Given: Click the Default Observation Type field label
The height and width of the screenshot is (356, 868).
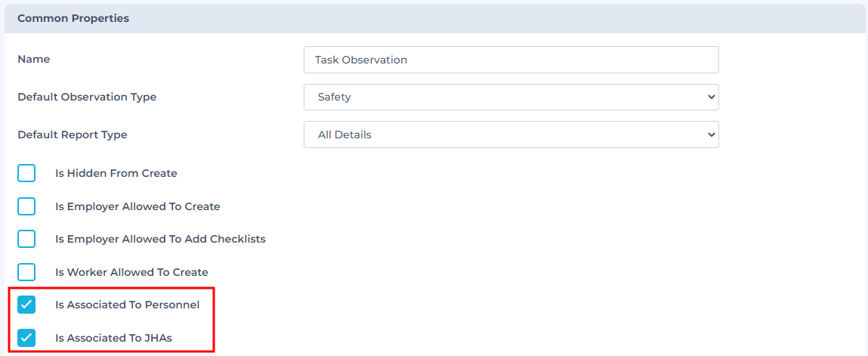Looking at the screenshot, I should pyautogui.click(x=87, y=97).
